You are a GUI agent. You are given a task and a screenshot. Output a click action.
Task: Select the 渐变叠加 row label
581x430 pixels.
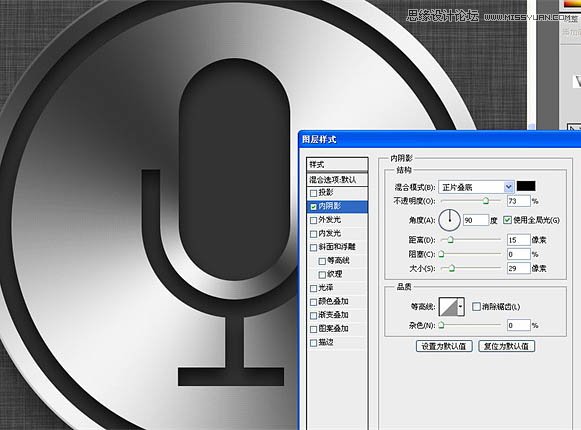(x=333, y=315)
